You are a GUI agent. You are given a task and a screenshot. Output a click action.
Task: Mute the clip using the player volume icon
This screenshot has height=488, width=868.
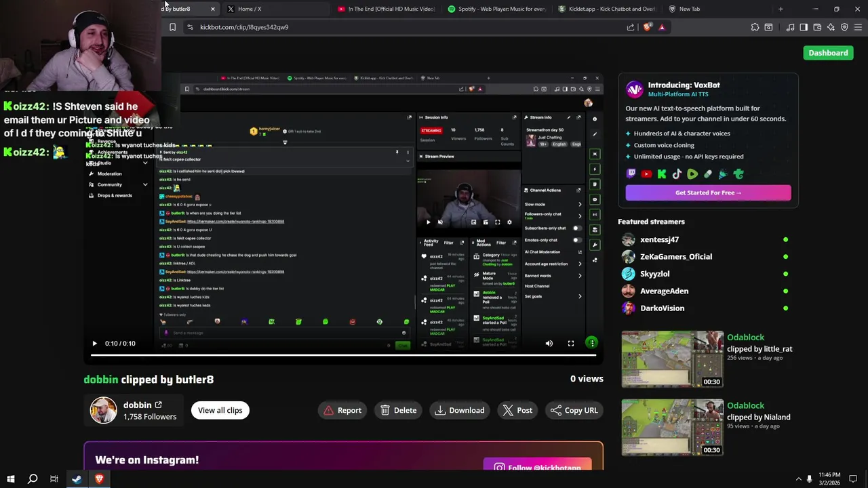point(549,343)
